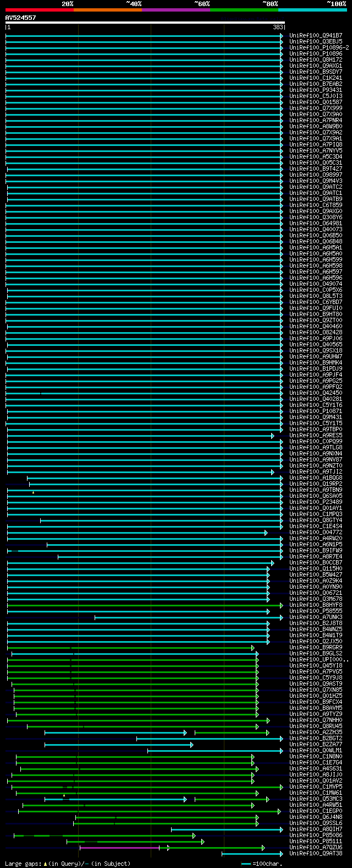Select label UniRef100_Q42450
This screenshot has height=868, width=352.
(316, 393)
